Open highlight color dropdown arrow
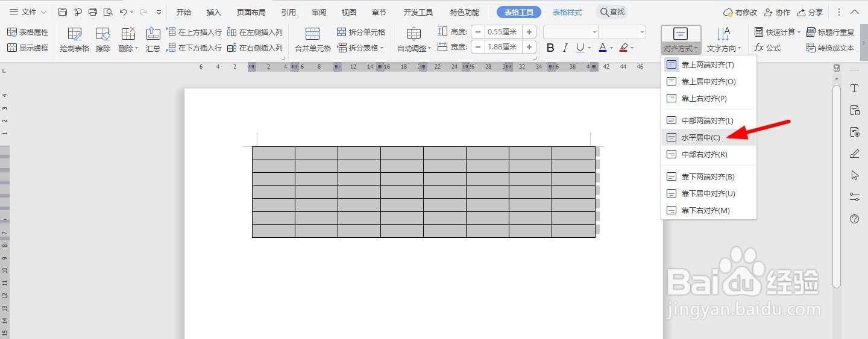 pos(633,48)
